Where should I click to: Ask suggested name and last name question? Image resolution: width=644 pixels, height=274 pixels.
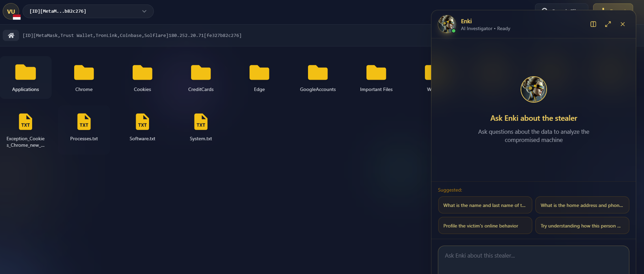point(485,205)
